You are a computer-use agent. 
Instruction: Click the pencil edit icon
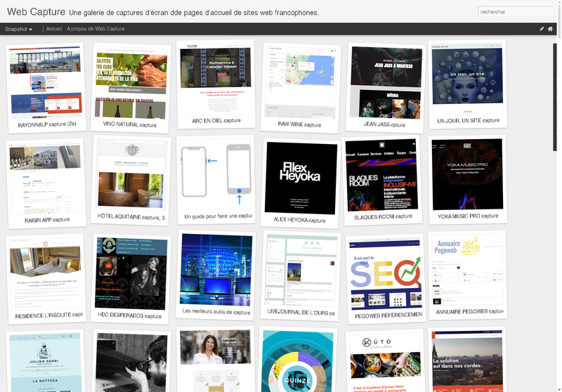tap(542, 29)
